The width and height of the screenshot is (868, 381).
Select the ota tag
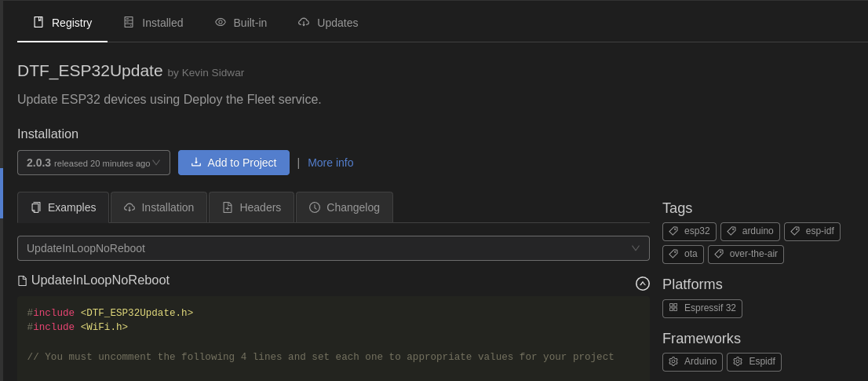coord(683,255)
